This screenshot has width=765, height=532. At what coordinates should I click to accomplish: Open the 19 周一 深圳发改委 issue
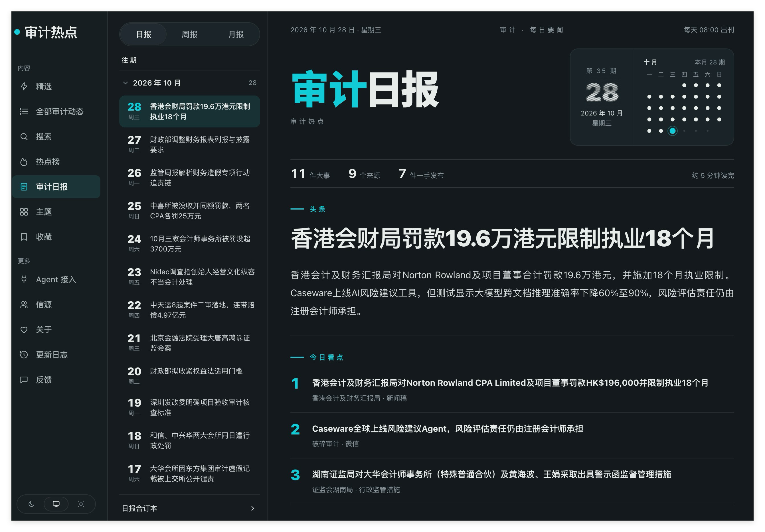(190, 407)
